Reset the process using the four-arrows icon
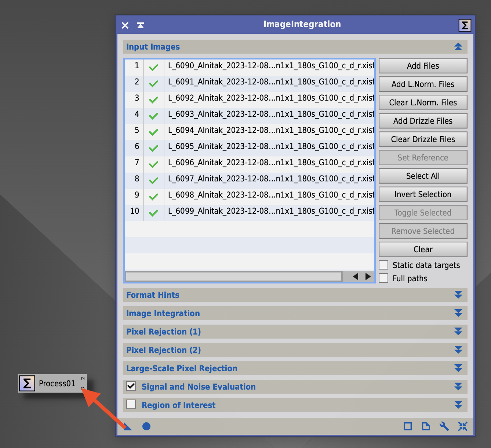The height and width of the screenshot is (448, 491). (462, 426)
